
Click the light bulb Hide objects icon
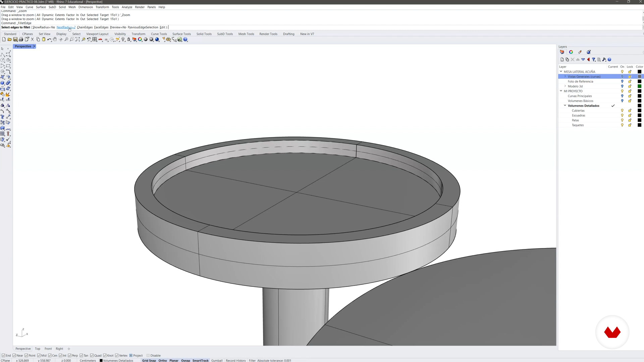(x=123, y=40)
